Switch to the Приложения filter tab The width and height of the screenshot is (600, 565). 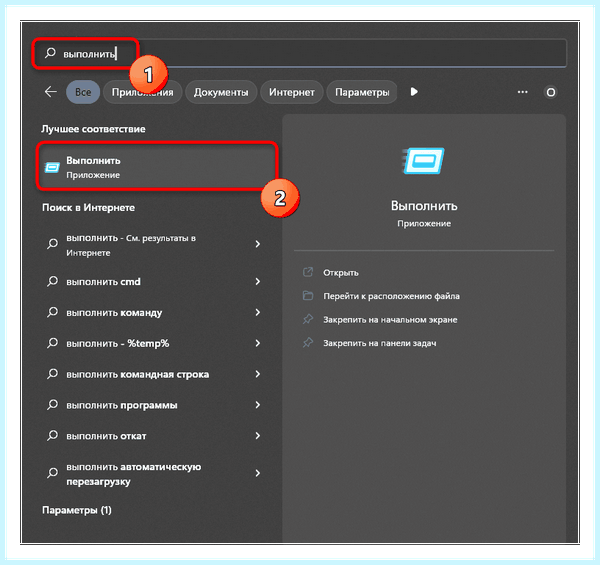point(142,92)
